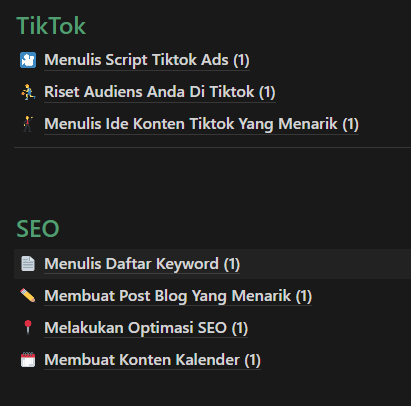Select the dancing man icon by Ide Konten Tiktok

pyautogui.click(x=28, y=124)
